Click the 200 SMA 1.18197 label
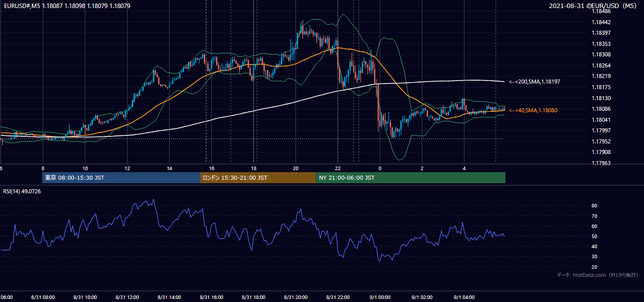Image resolution: width=644 pixels, height=302 pixels. coord(534,82)
